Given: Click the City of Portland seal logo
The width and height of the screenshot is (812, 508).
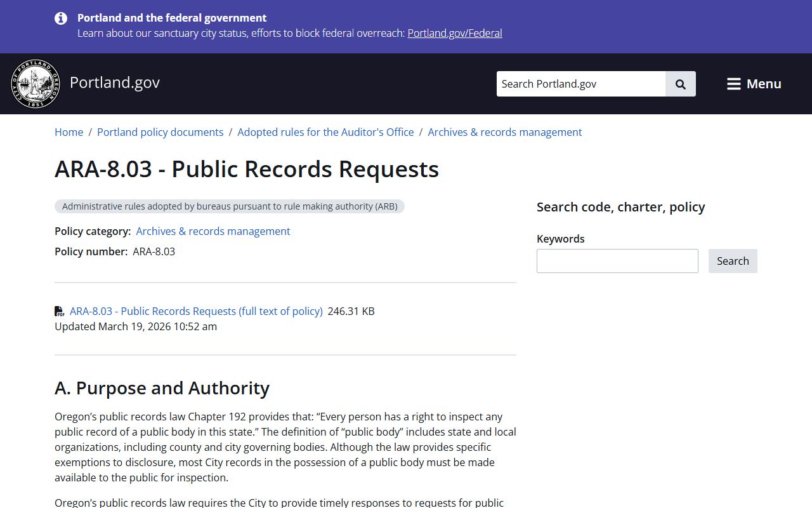Looking at the screenshot, I should (36, 84).
